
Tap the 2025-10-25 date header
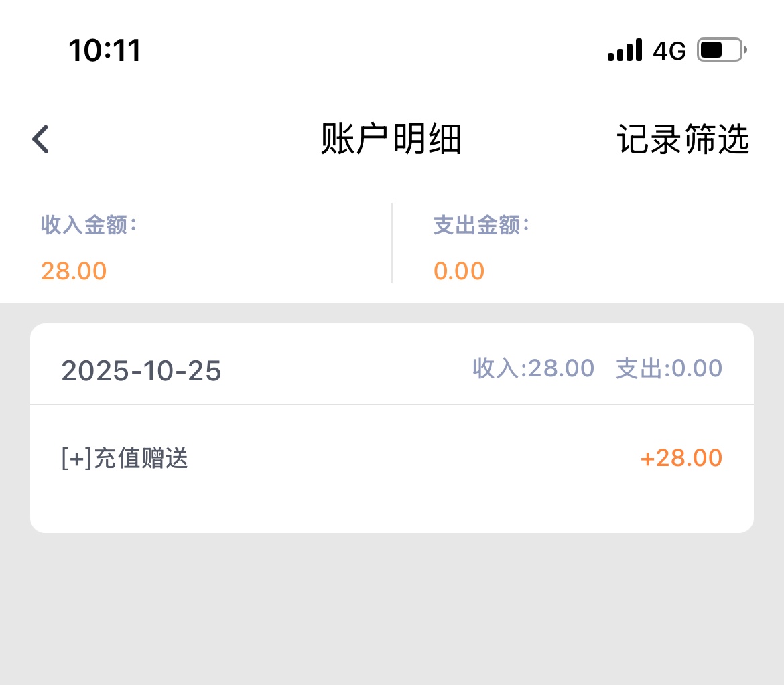pos(141,371)
